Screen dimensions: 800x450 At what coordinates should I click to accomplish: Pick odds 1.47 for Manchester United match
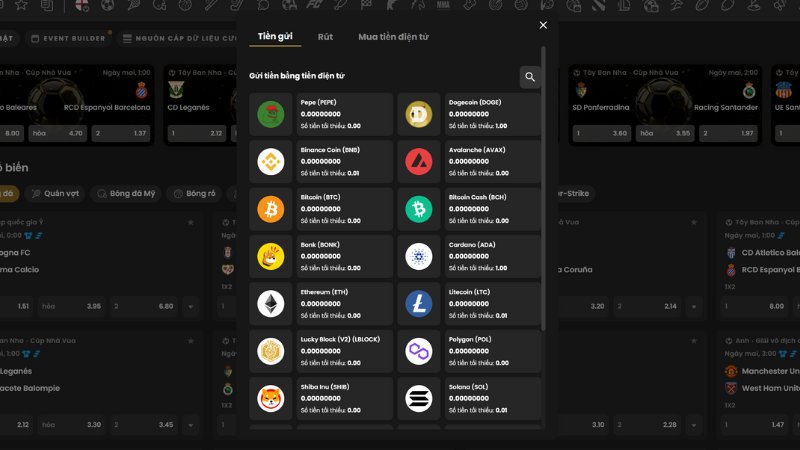[x=755, y=425]
